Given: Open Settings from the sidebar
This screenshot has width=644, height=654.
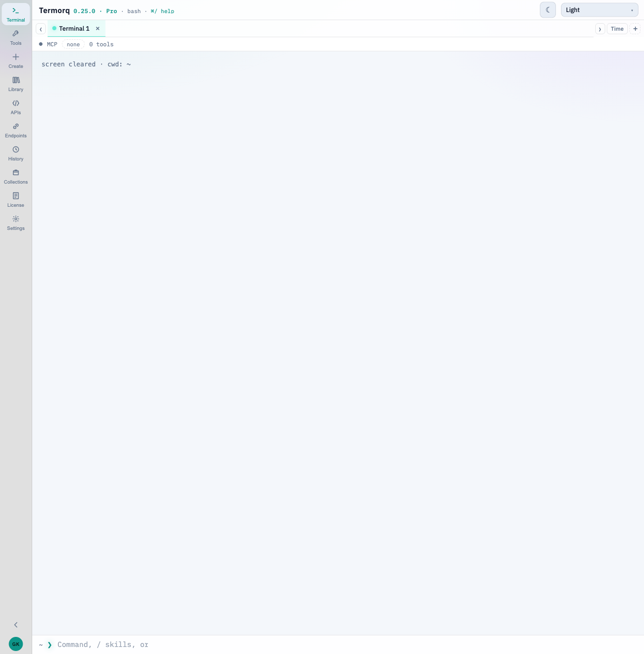Looking at the screenshot, I should pos(16,222).
